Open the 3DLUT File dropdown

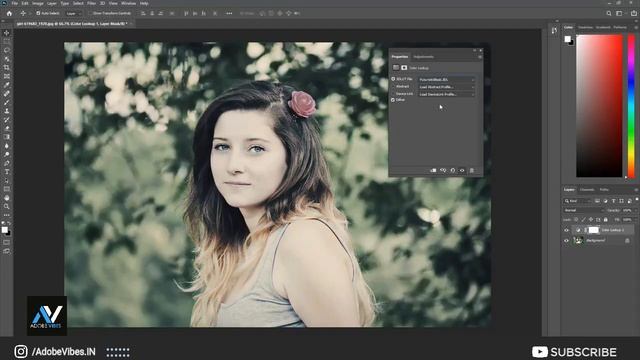pyautogui.click(x=447, y=80)
